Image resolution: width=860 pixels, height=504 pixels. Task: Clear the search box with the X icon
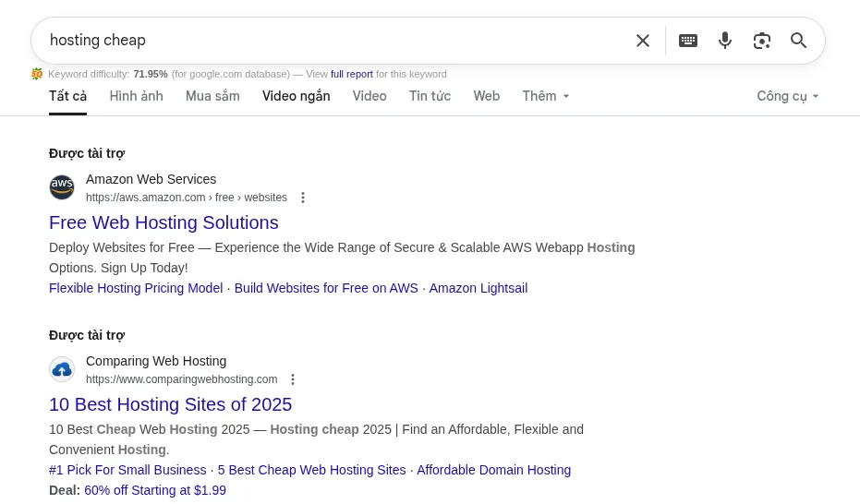click(x=643, y=41)
